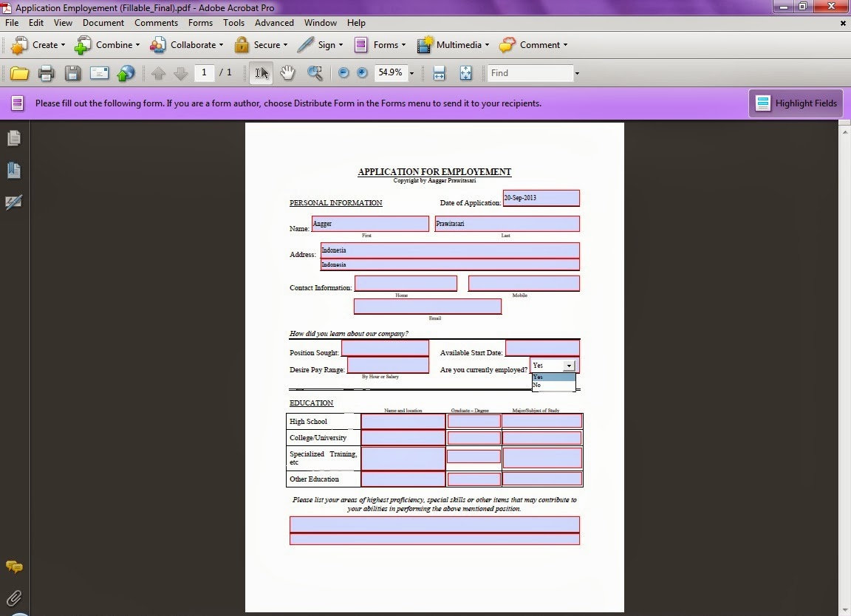This screenshot has width=851, height=616.
Task: Click the zoom percentage field 54.9%
Action: point(390,72)
